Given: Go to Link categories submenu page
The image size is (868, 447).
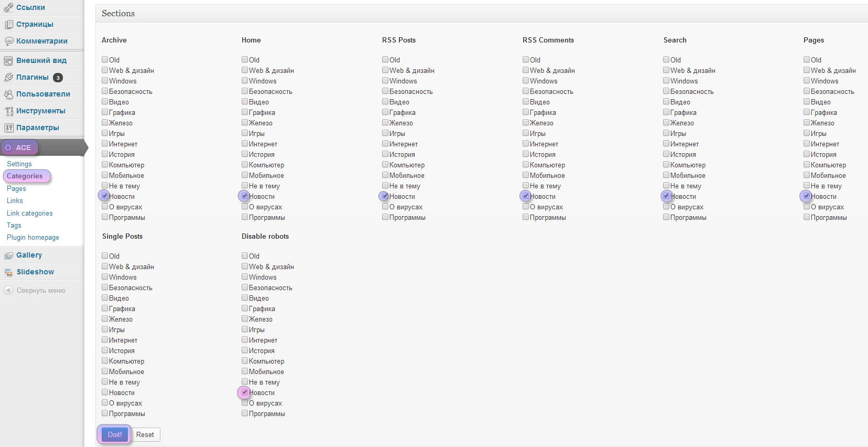Looking at the screenshot, I should tap(29, 214).
